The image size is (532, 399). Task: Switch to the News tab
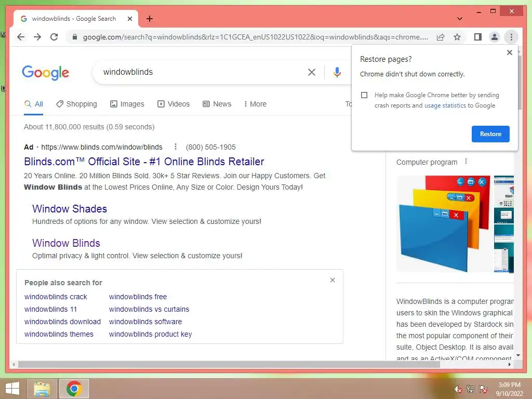tap(217, 104)
